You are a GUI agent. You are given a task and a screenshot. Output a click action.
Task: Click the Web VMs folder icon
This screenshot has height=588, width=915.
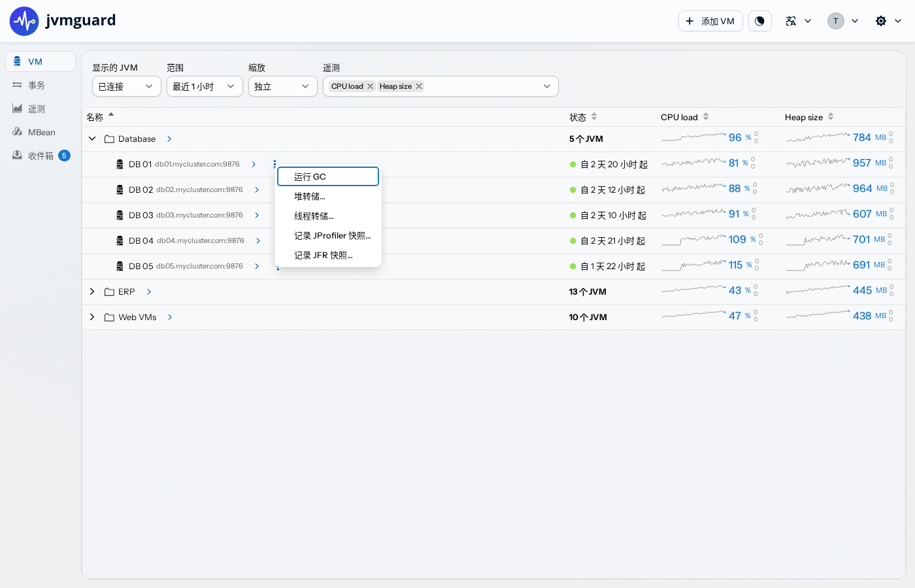coord(110,317)
